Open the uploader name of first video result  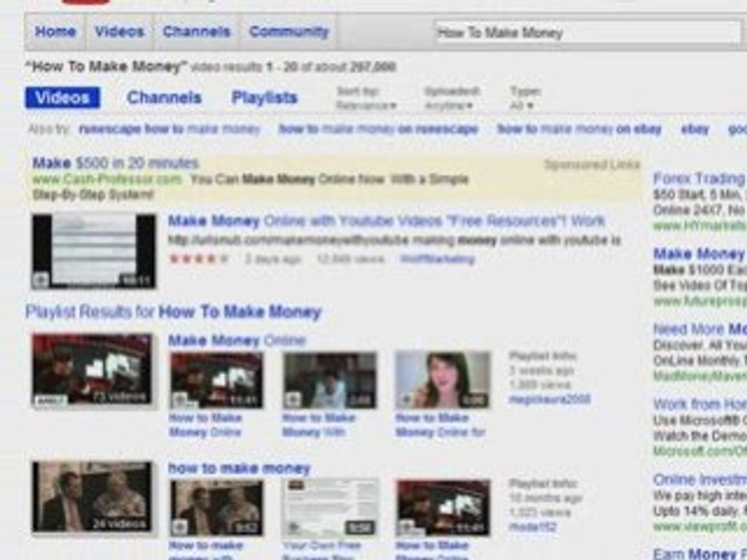point(437,259)
